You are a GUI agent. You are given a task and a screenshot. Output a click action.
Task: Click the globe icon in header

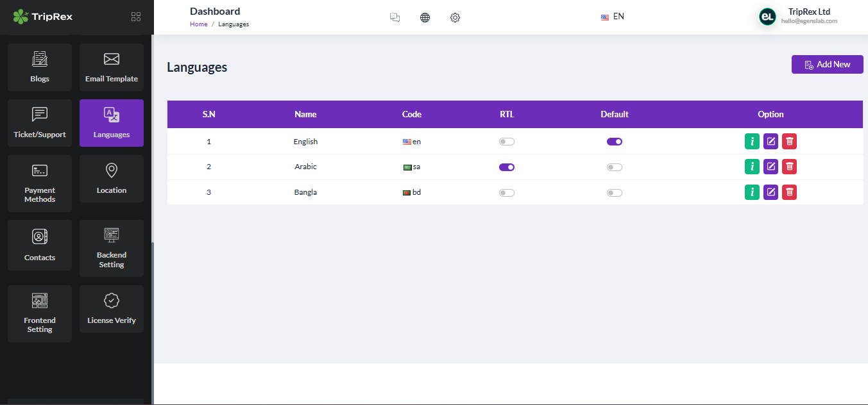coord(425,17)
